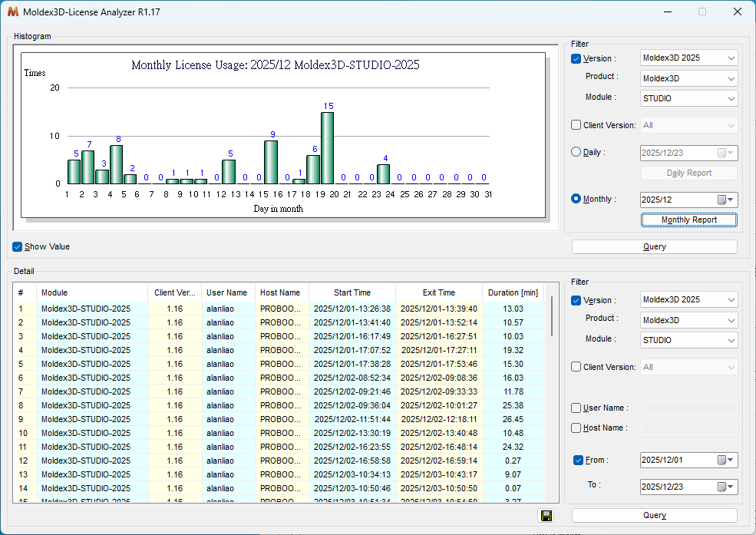
Task: Click the Monthly Report button
Action: (x=688, y=220)
